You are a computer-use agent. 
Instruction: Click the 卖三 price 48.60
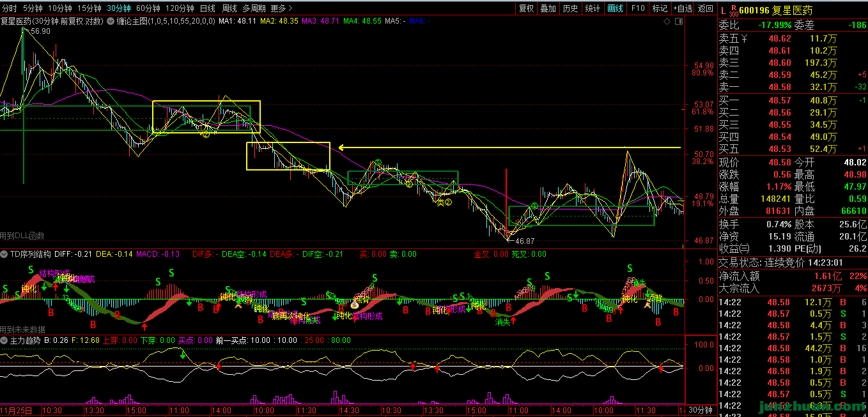[779, 63]
